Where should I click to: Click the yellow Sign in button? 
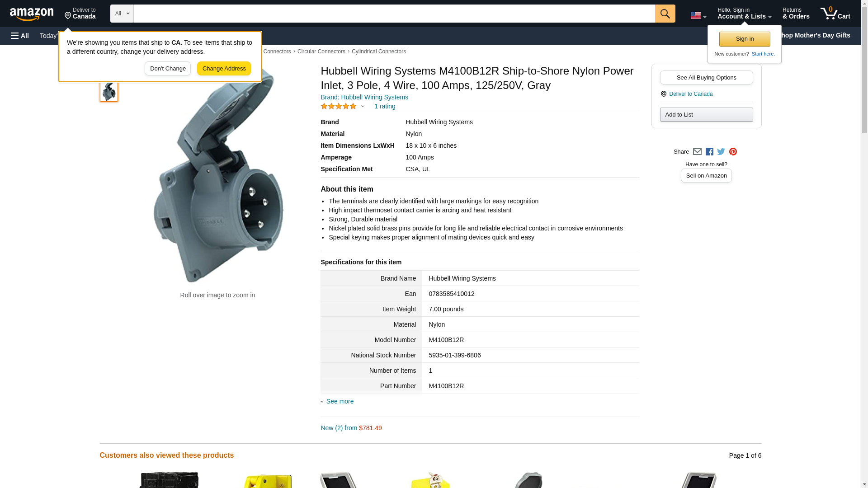[745, 39]
